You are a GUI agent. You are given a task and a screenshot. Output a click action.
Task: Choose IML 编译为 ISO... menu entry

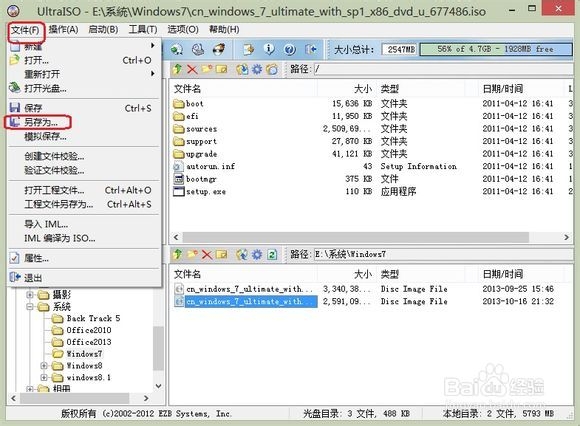tap(84, 239)
